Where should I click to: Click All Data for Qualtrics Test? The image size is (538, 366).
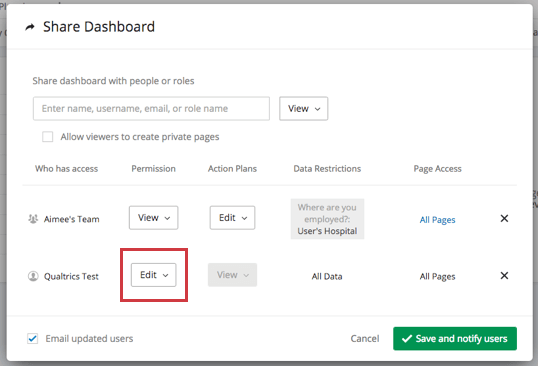327,276
